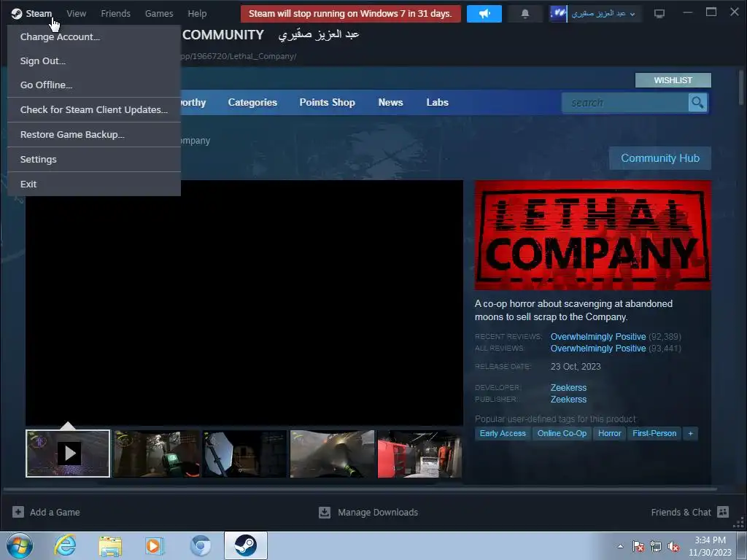Open publisher Zeekerss link

[x=568, y=400]
